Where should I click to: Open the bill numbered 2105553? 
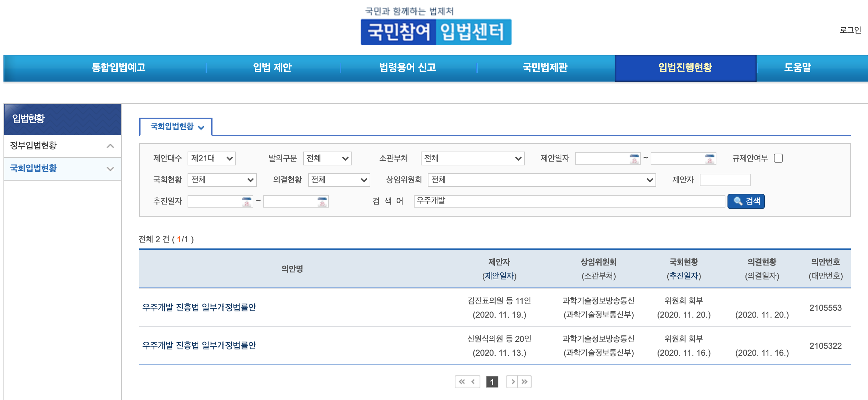(199, 307)
